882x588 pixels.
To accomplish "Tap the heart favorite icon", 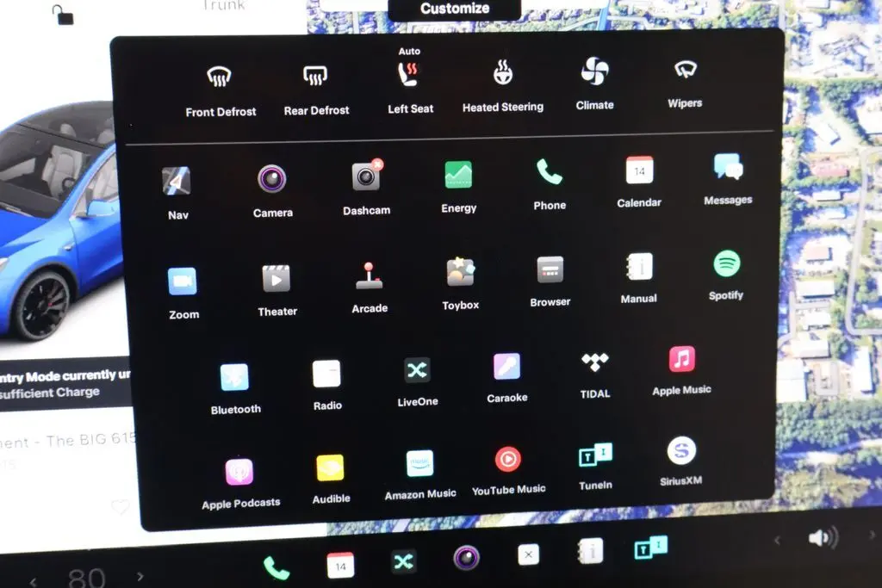I will (119, 507).
